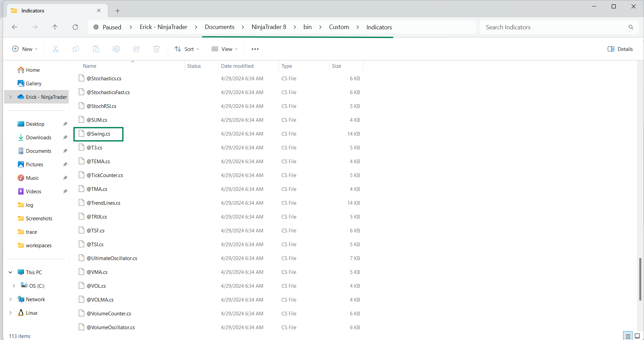644x340 pixels.
Task: Click the Share icon in toolbar
Action: pyautogui.click(x=136, y=49)
